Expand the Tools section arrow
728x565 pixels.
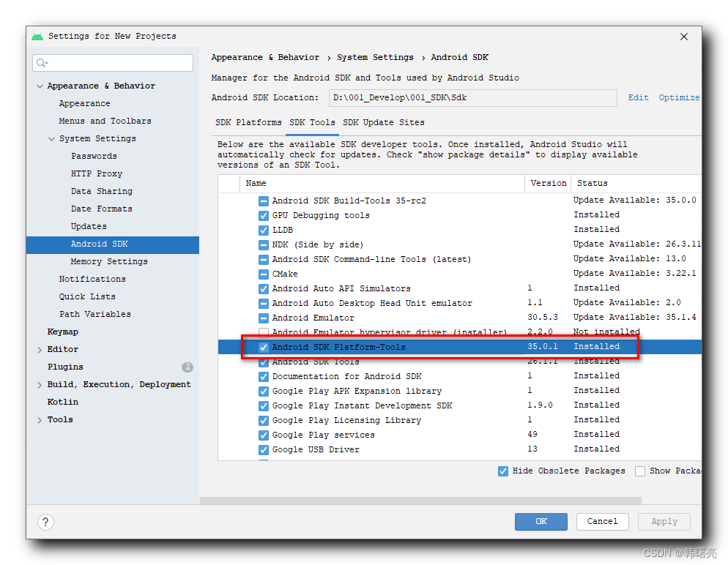click(40, 420)
